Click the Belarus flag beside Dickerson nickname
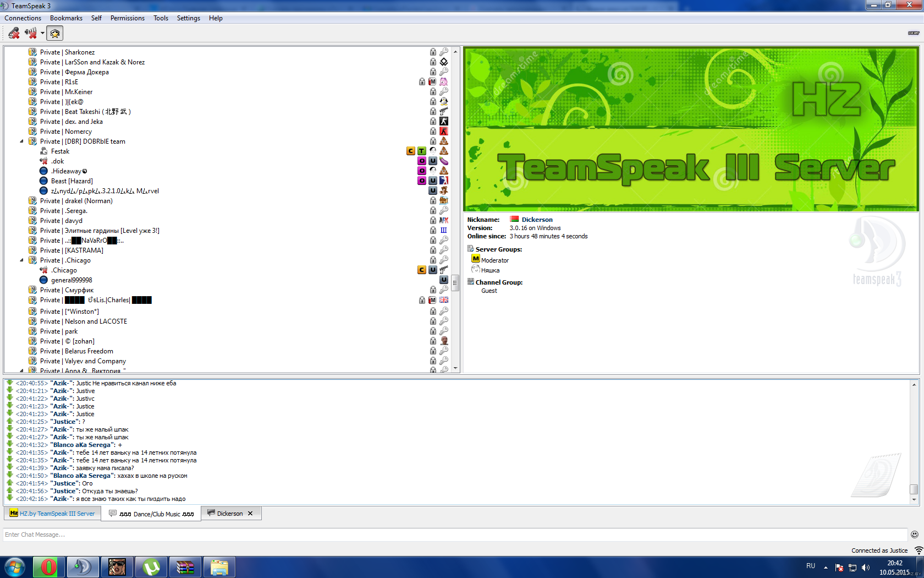Image resolution: width=924 pixels, height=578 pixels. pos(515,219)
